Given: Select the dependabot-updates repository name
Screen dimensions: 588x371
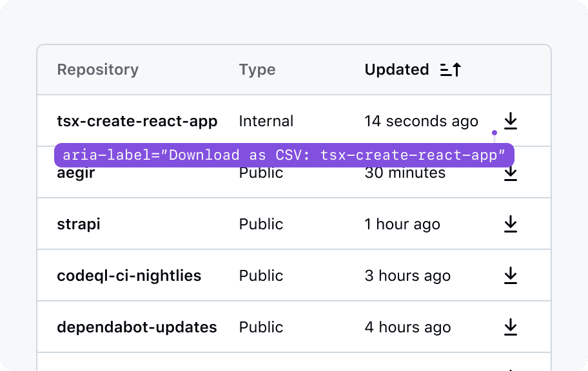Looking at the screenshot, I should coord(137,327).
